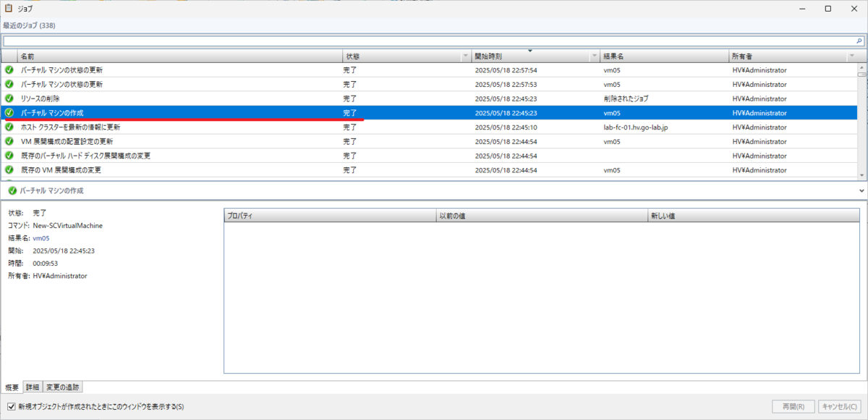Click the completed icon of VM 展開構成の配置設定の更新
The height and width of the screenshot is (420, 868).
9,141
